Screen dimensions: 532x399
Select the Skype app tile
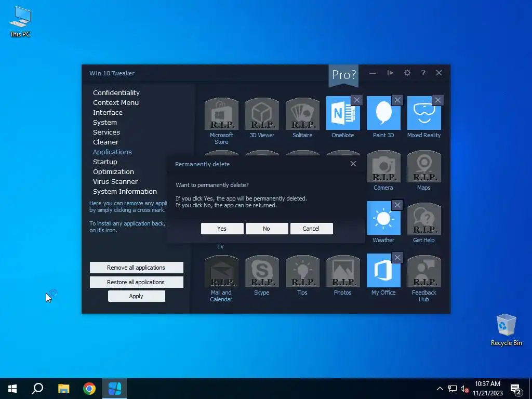tap(262, 271)
